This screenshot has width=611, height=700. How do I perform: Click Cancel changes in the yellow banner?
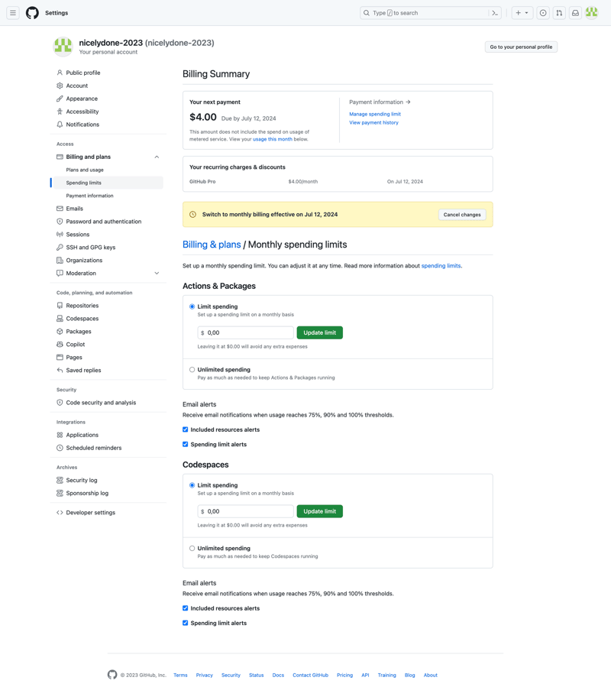pyautogui.click(x=461, y=215)
